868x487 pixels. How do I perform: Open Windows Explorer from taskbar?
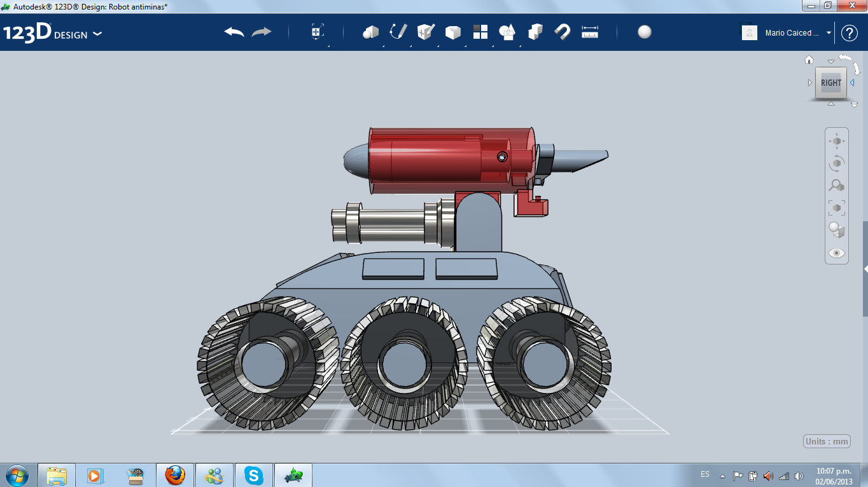pos(57,475)
